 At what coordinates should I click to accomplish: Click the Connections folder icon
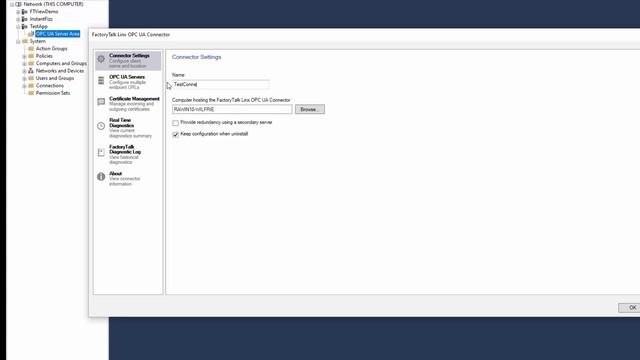[x=31, y=86]
